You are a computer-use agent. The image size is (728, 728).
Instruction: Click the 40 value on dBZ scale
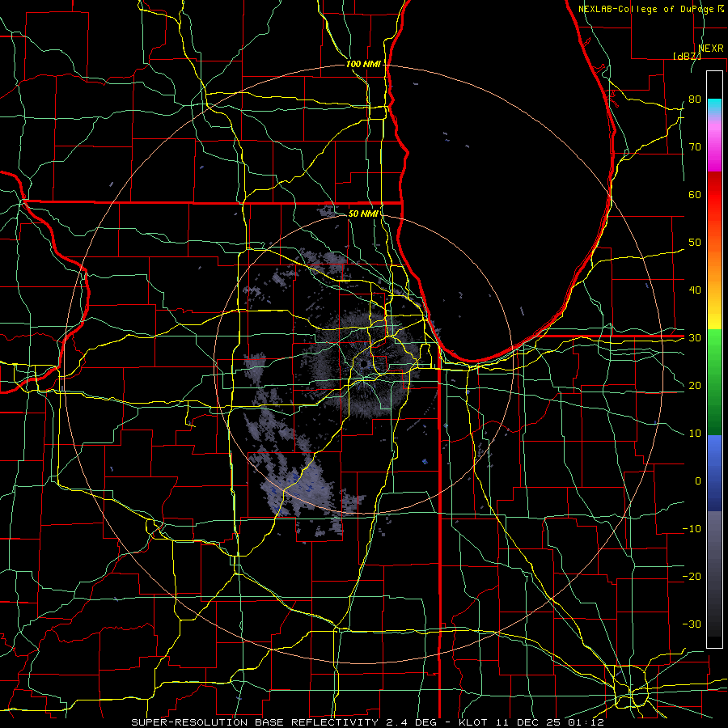695,290
